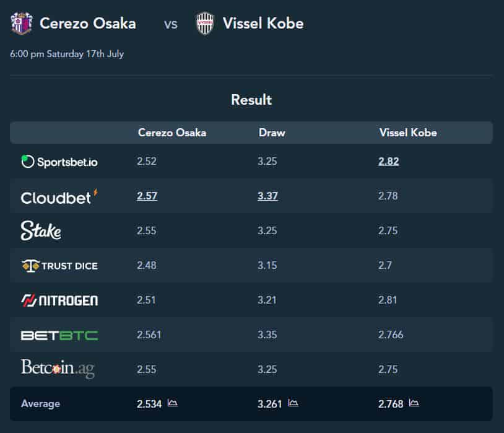This screenshot has height=433, width=504.
Task: Click Sportsbet.io best odds 2.82
Action: (389, 161)
